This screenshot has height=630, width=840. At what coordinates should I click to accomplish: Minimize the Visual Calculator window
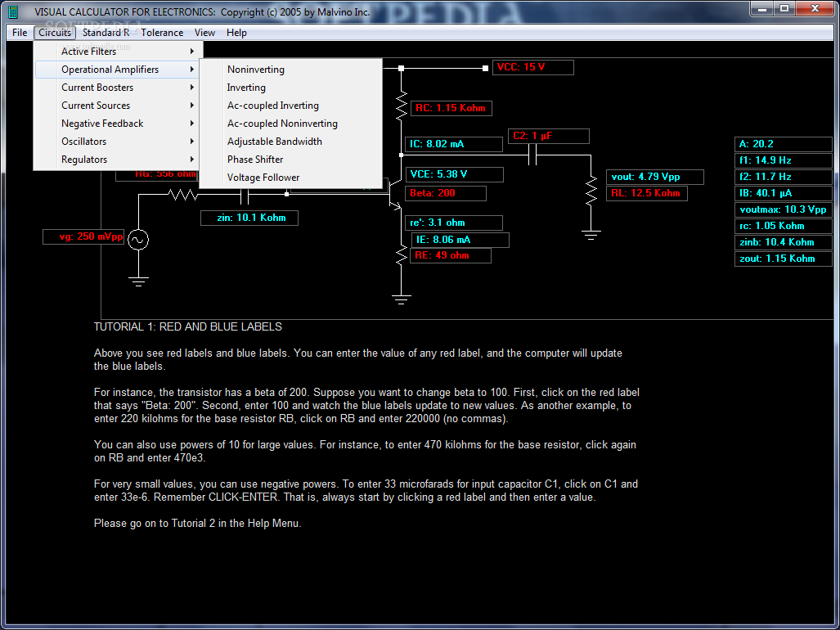pyautogui.click(x=761, y=8)
